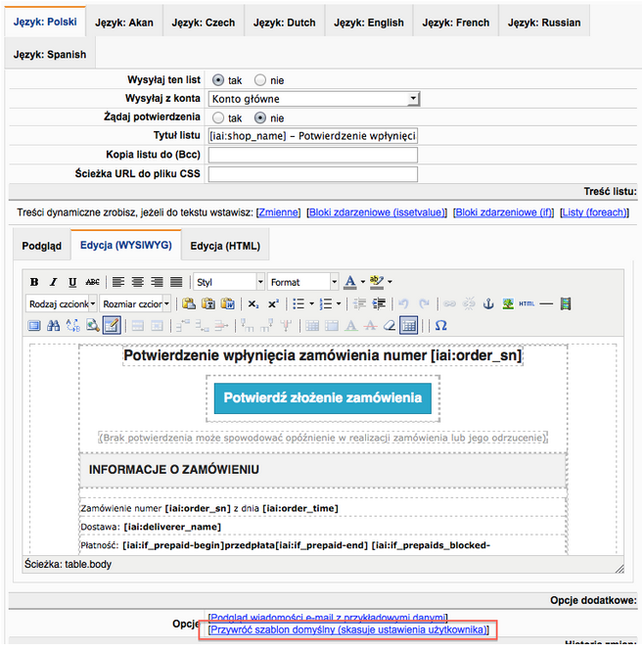This screenshot has width=644, height=651.
Task: Switch to Język: Spanish tab
Action: point(50,55)
